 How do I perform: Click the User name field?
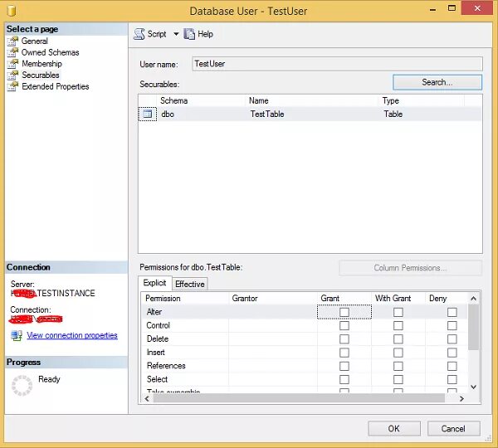pyautogui.click(x=337, y=64)
